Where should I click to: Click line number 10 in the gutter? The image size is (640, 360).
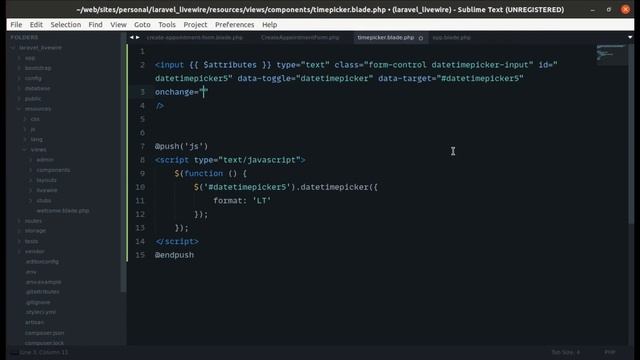140,187
